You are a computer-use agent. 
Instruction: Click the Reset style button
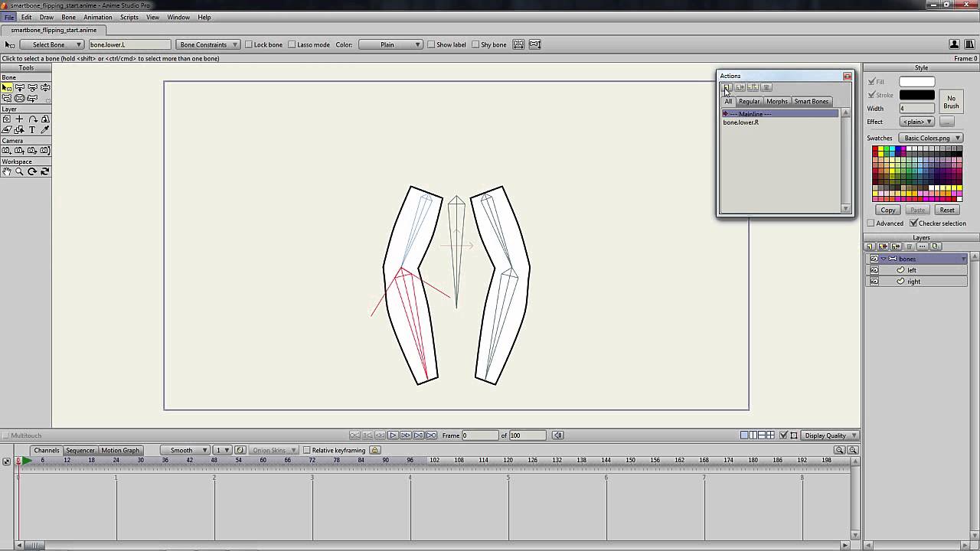[947, 210]
